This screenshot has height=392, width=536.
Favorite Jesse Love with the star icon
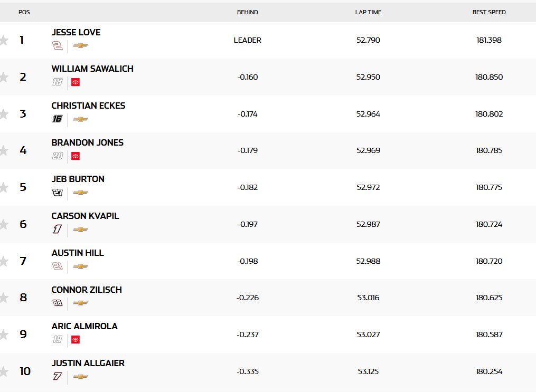(4, 40)
